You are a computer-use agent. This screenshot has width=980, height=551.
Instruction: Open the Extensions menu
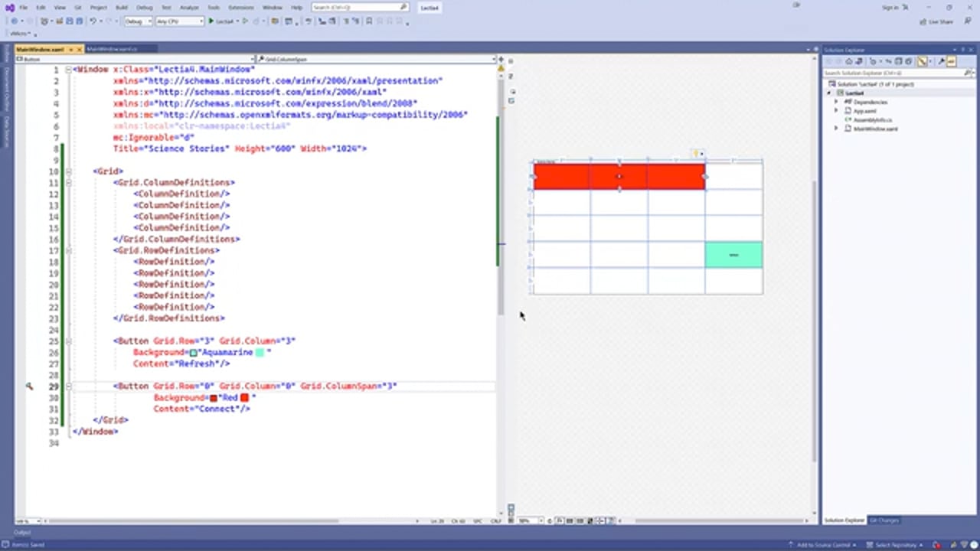click(241, 8)
